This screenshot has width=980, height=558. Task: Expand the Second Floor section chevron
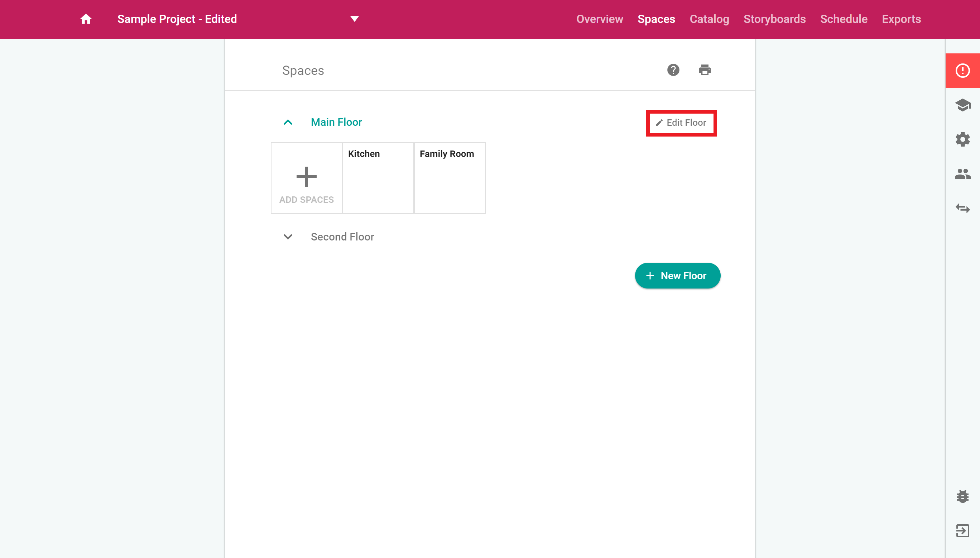(x=288, y=237)
